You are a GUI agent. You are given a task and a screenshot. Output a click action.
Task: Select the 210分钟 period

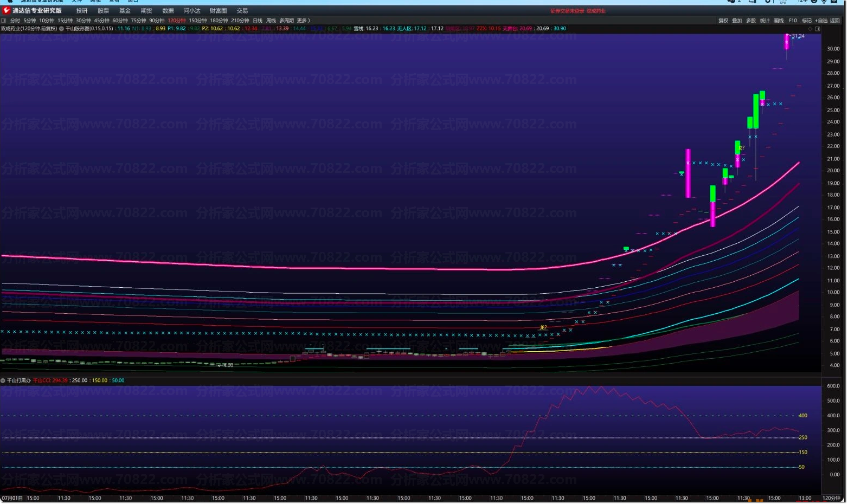[240, 21]
